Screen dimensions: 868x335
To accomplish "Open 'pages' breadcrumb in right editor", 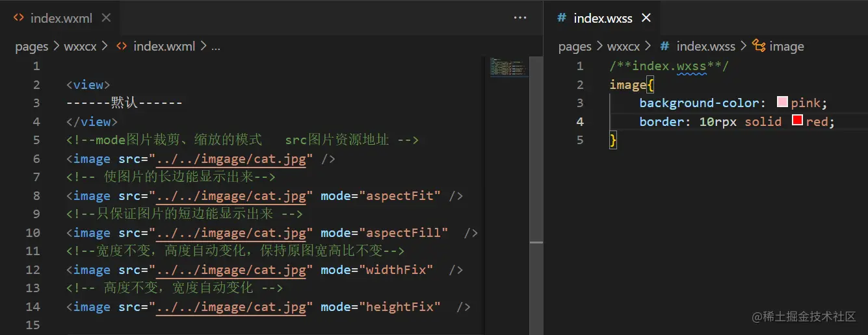I will (x=575, y=46).
